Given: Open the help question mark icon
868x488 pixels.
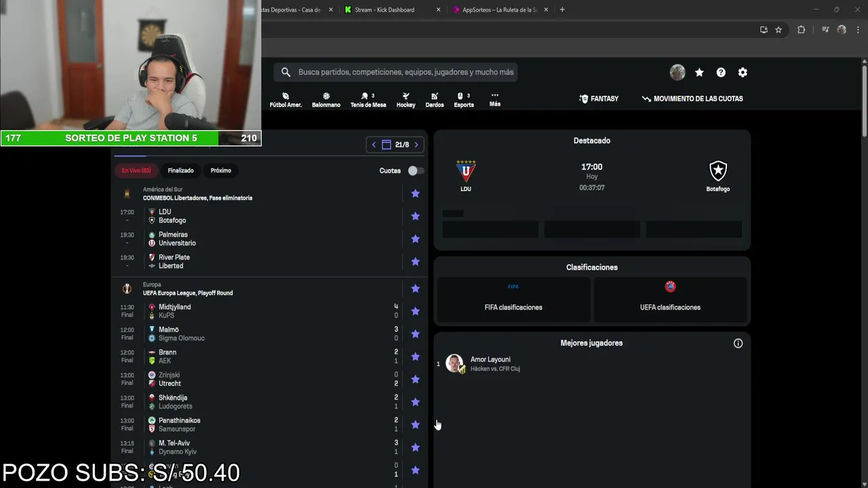Looking at the screenshot, I should coord(721,73).
